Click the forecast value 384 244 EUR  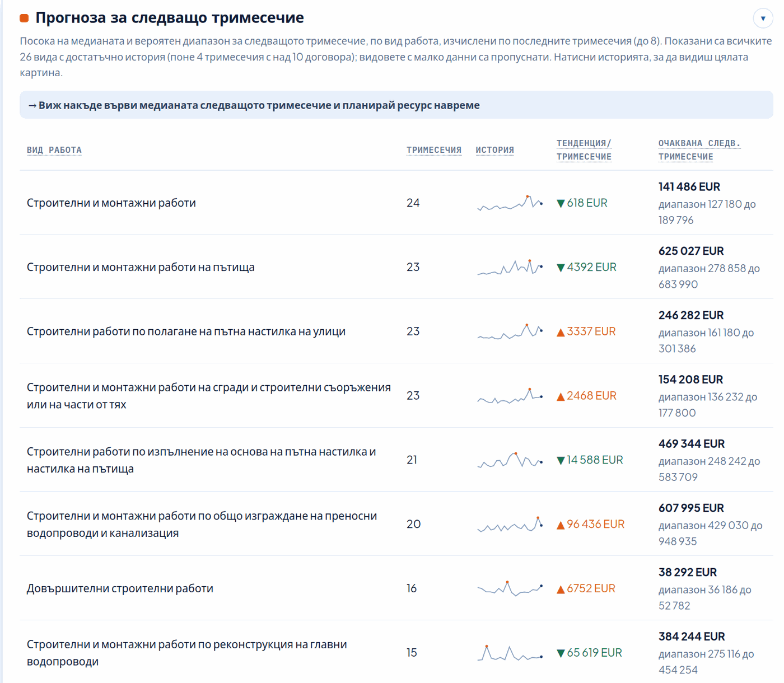point(692,637)
